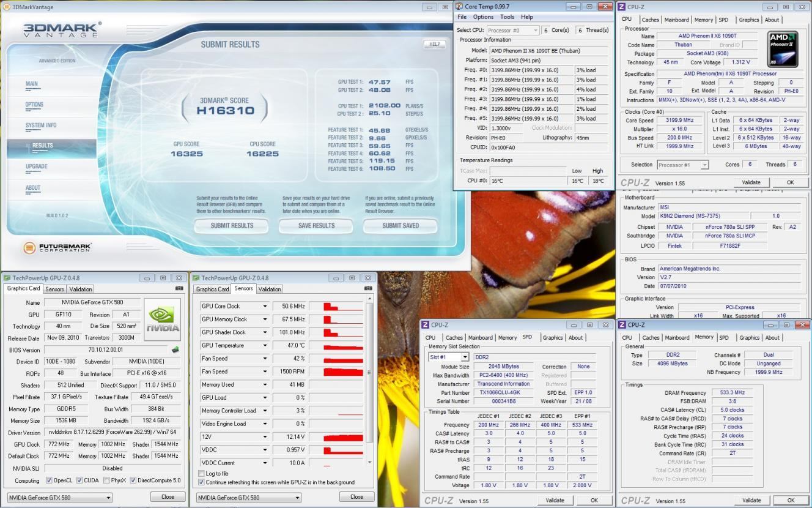
Task: Click the BIOS save icon beside BIOS Version
Action: [x=175, y=350]
